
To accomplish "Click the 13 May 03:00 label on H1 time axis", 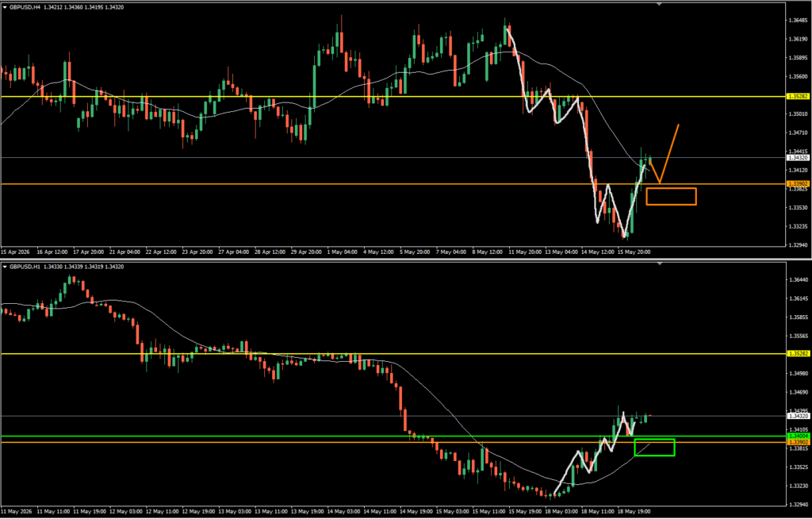I will coord(234,511).
